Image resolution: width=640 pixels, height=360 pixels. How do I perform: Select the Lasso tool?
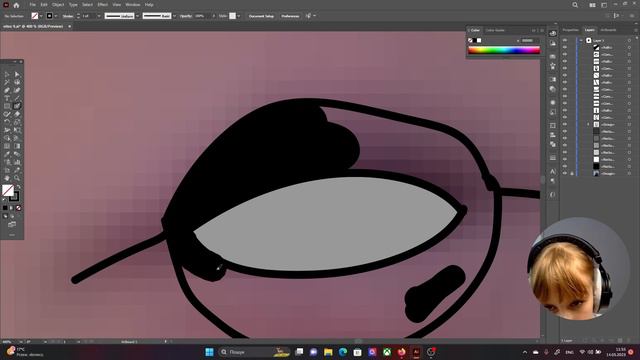[17, 82]
